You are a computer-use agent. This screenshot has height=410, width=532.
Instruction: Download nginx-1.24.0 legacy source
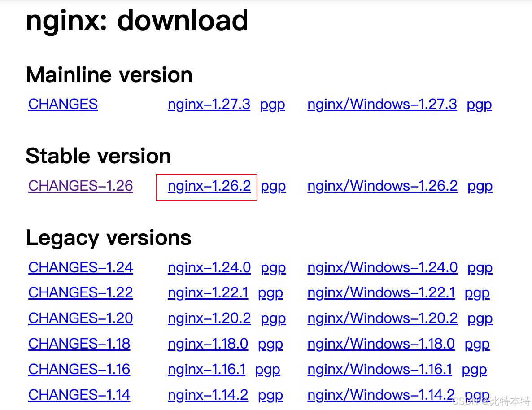209,267
